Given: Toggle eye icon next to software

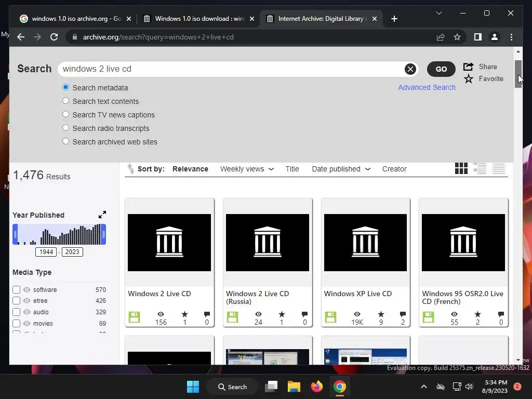Looking at the screenshot, I should (27, 290).
